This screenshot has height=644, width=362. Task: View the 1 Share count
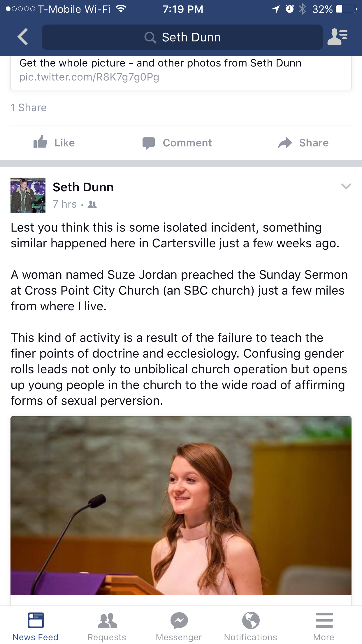tap(29, 108)
